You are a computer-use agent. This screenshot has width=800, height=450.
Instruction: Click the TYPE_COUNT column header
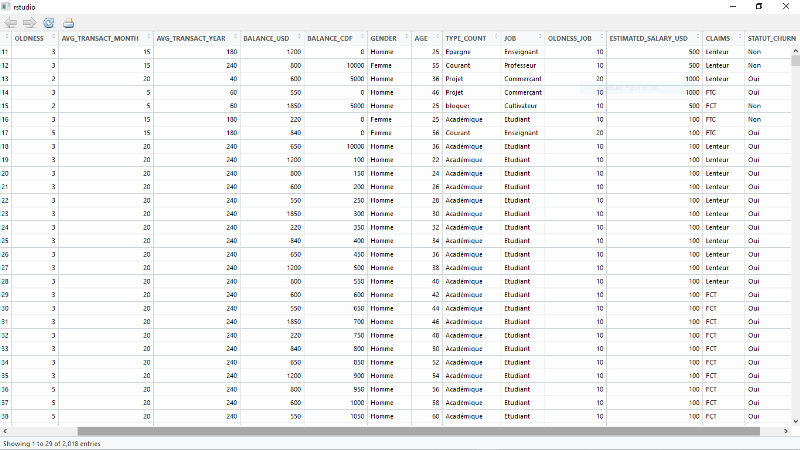tap(466, 39)
